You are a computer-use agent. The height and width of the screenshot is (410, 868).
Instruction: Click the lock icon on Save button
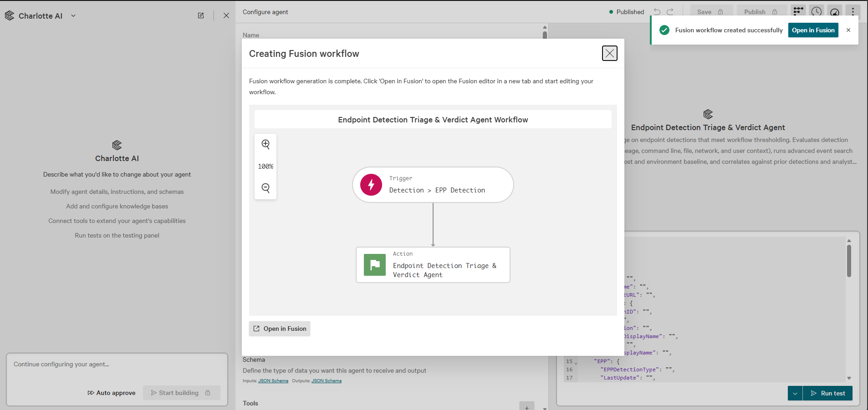point(720,12)
